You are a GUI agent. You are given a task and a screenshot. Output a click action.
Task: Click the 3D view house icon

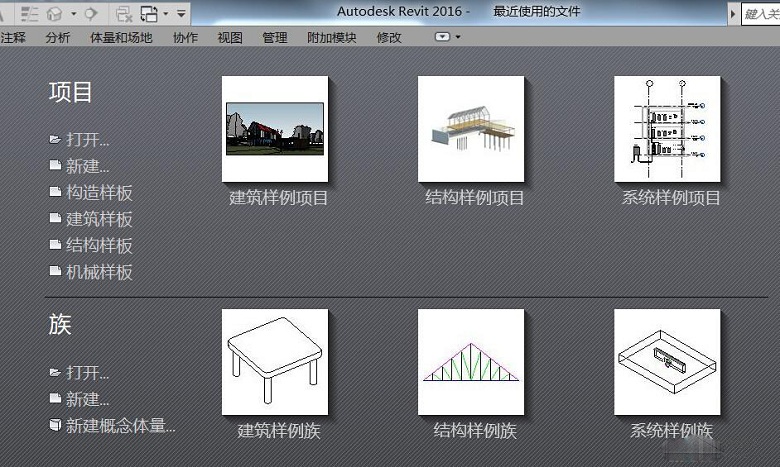(55, 13)
